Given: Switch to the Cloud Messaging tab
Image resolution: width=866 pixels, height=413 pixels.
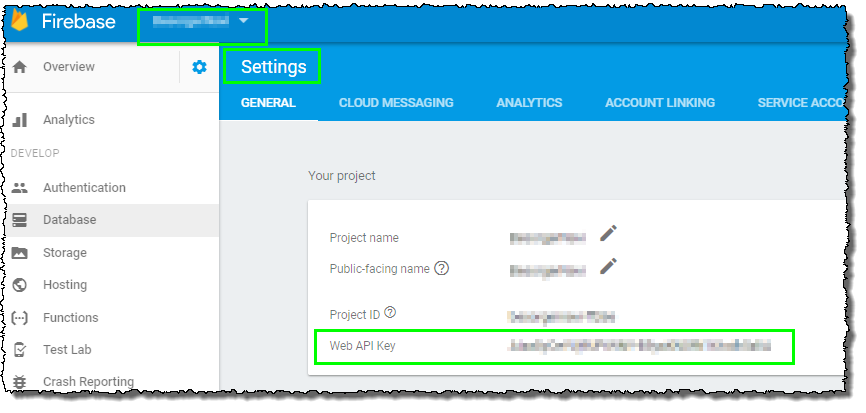Looking at the screenshot, I should tap(396, 102).
